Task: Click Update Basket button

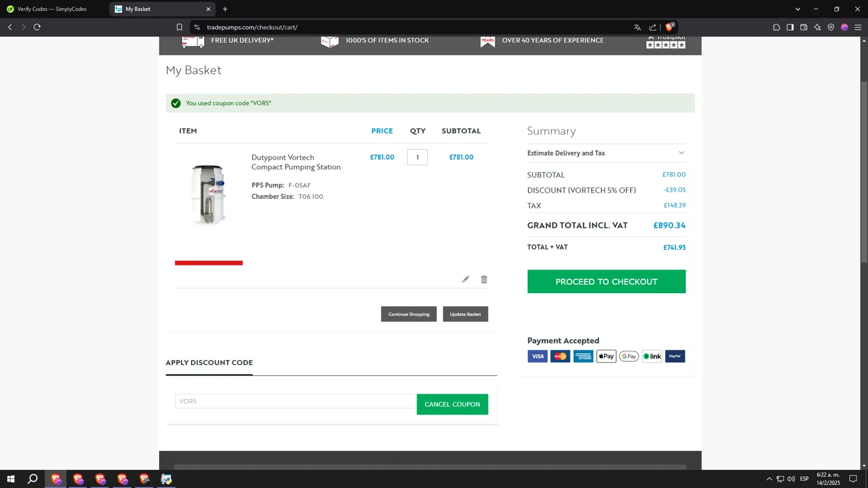Action: [x=465, y=314]
